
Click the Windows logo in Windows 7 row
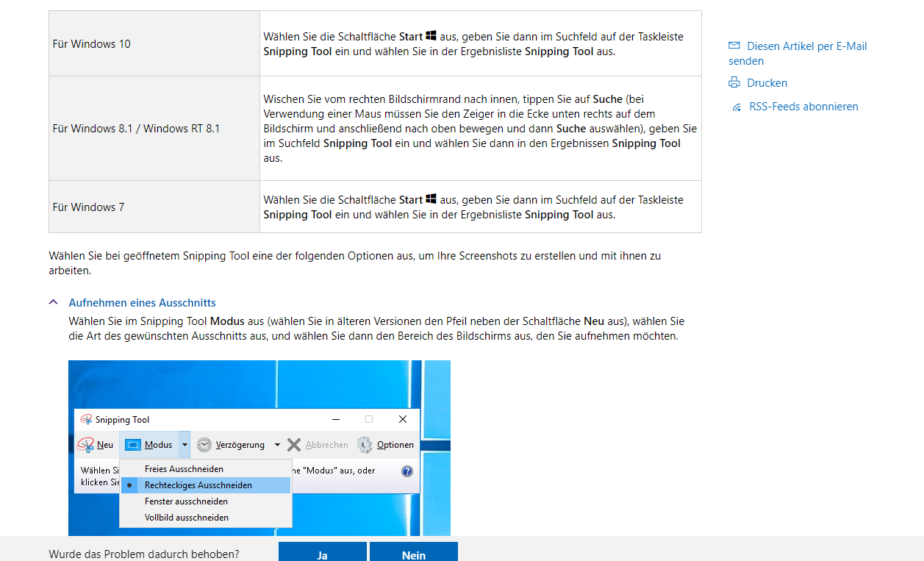click(x=431, y=199)
